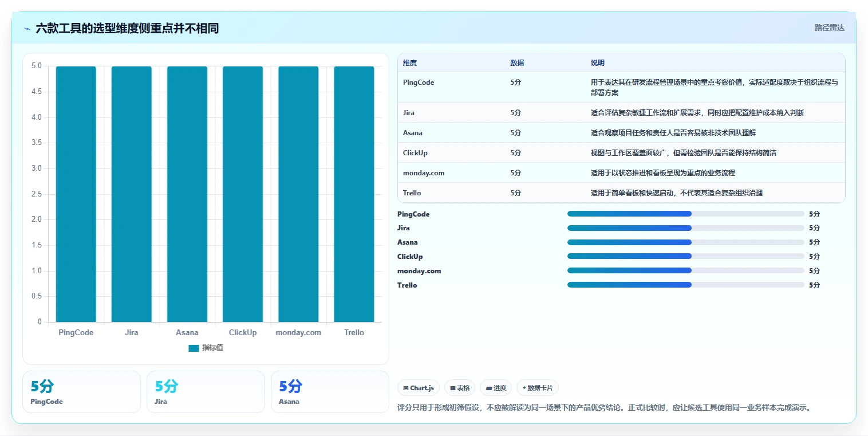The width and height of the screenshot is (868, 436).
Task: Click the Trello progress bar
Action: tap(686, 285)
